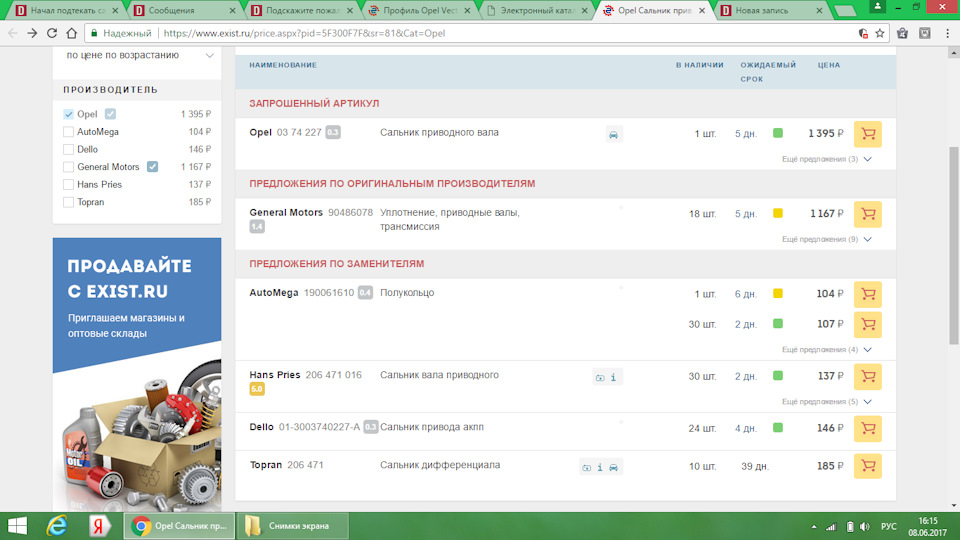Screen dimensions: 960x540
Task: Check Dello manufacturer filter
Action: (x=69, y=149)
